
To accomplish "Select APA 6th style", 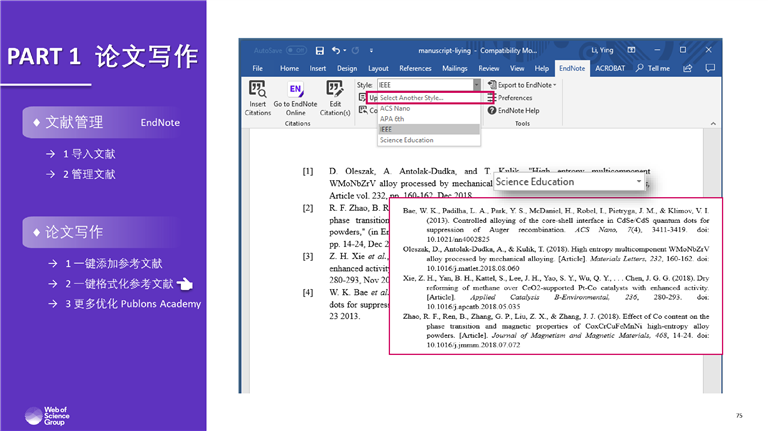I will (x=429, y=119).
